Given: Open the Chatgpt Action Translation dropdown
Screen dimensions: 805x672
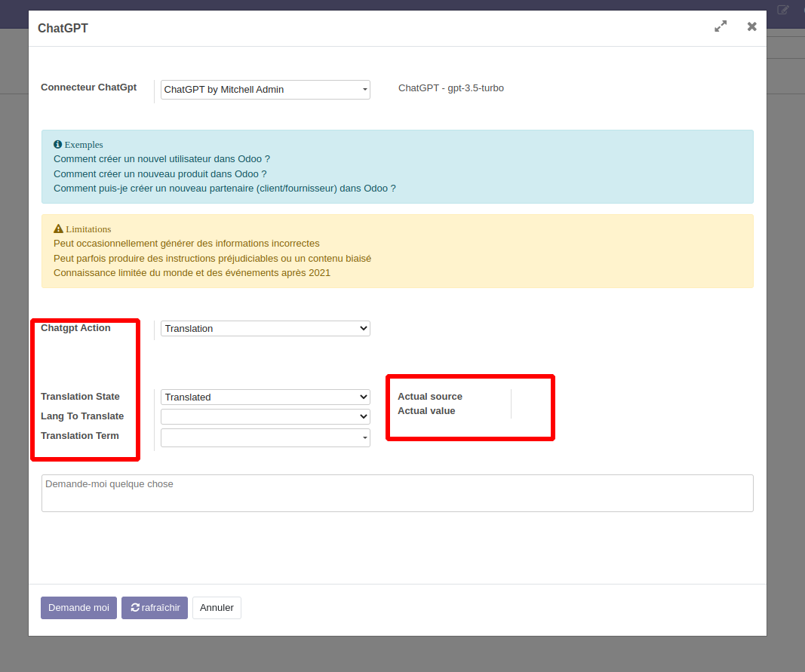Looking at the screenshot, I should pos(266,329).
